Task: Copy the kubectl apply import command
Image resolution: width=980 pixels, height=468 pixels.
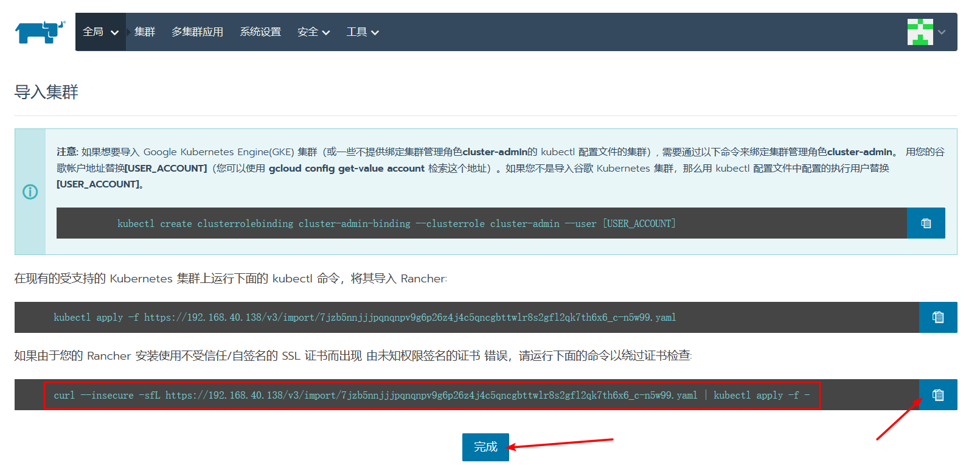Action: point(938,317)
